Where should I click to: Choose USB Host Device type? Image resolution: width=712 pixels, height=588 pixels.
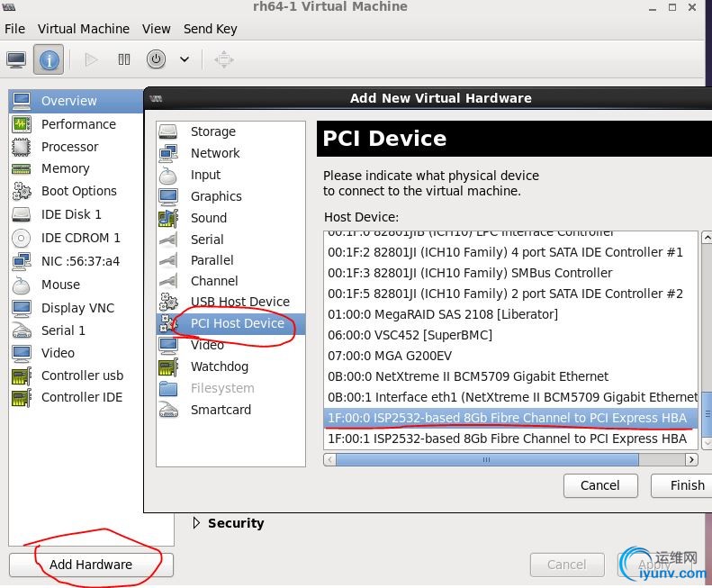(230, 302)
